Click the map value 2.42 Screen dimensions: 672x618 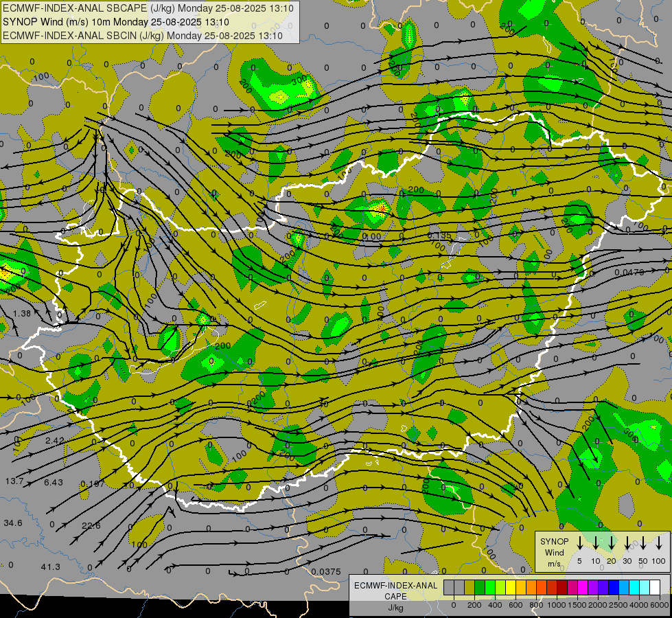point(55,440)
